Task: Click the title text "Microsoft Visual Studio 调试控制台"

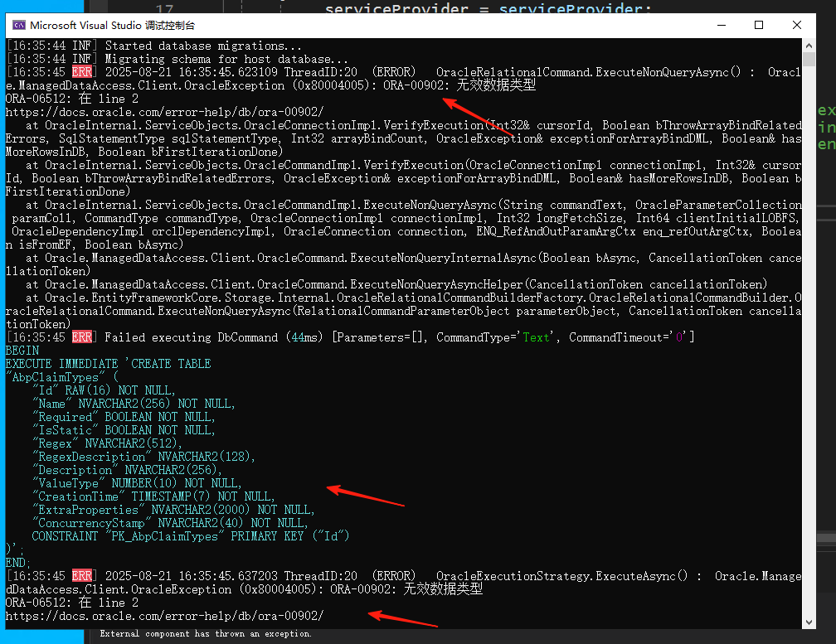Action: pos(113,25)
